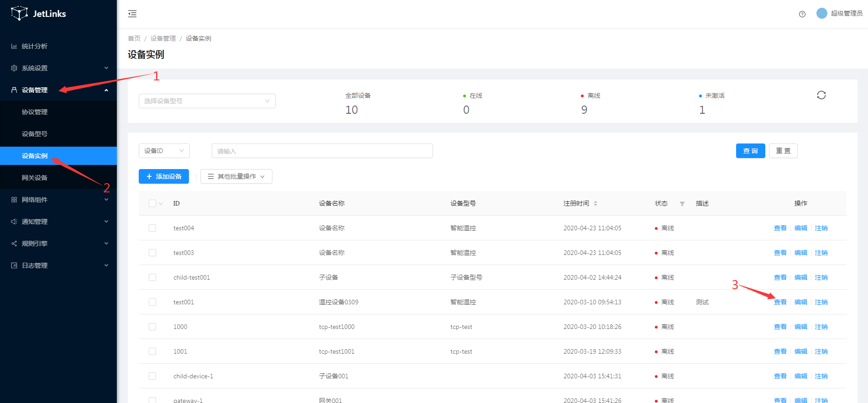Select the checkbox for child-test001 device
Screen dimensions: 868x403
[152, 277]
